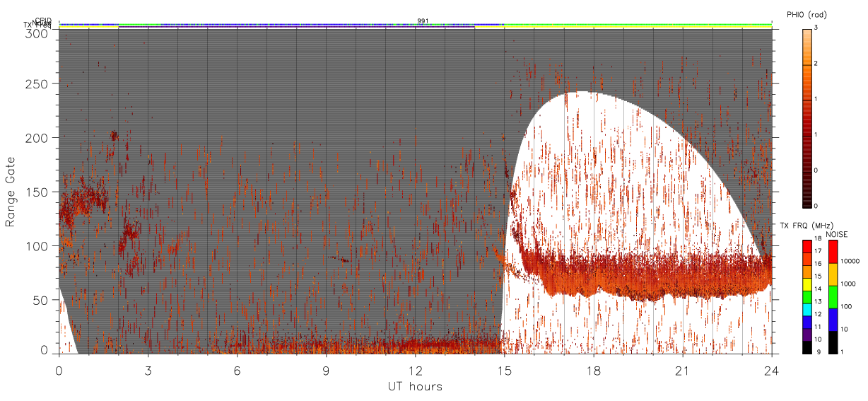Click UT hours tick label 0

[59, 371]
